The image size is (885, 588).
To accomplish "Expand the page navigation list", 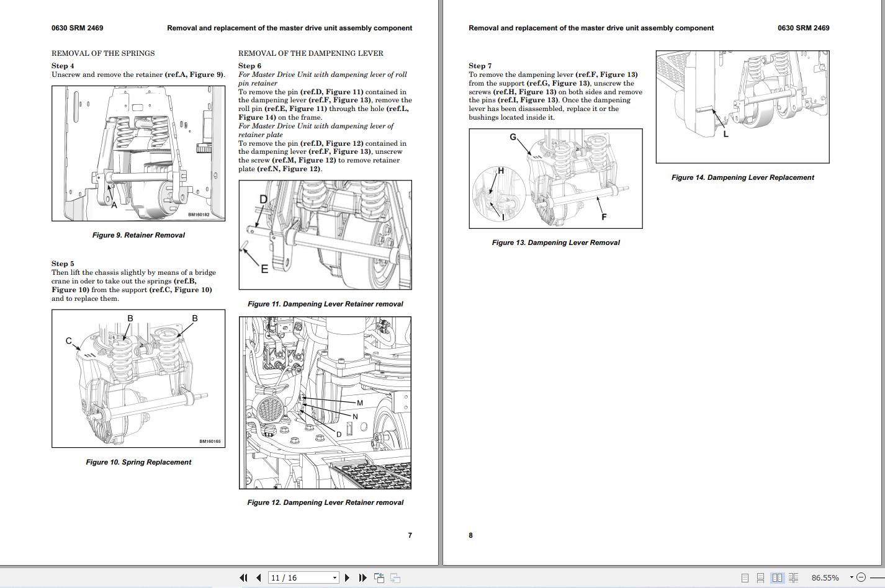I will 335,577.
